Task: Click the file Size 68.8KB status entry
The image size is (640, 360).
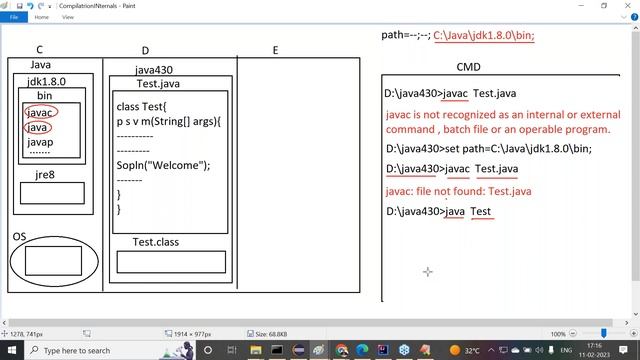Action: [267, 334]
